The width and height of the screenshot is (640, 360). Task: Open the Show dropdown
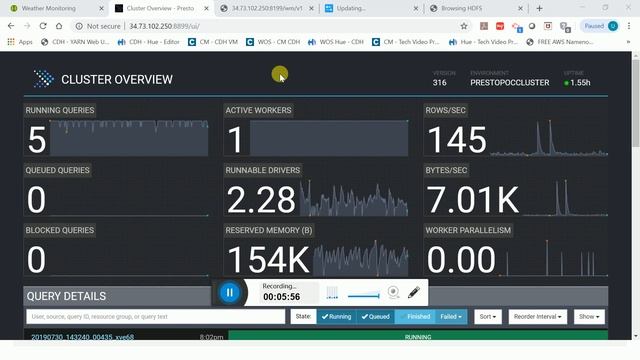(x=589, y=317)
